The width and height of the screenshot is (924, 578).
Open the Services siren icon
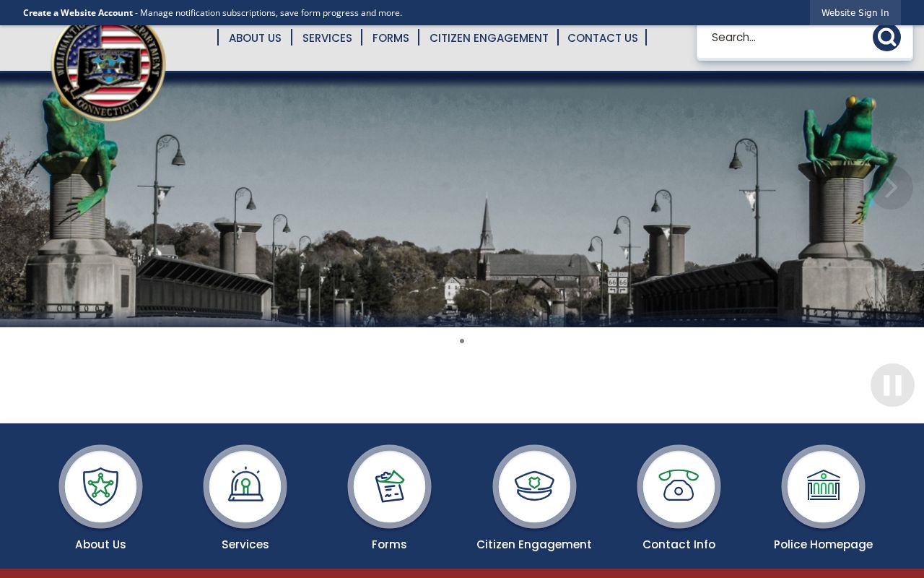(245, 486)
